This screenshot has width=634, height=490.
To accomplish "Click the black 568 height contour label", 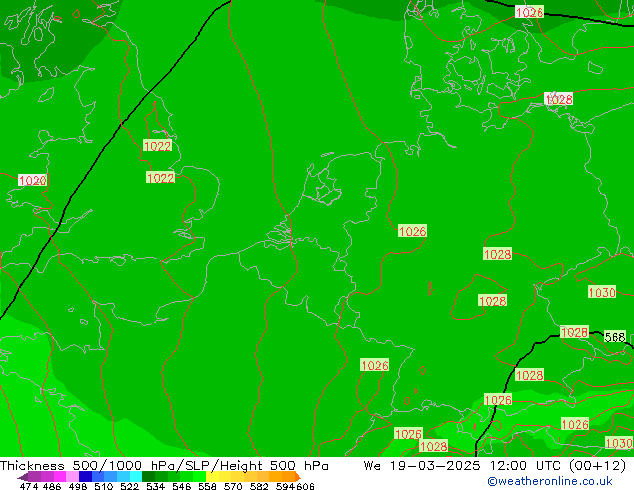I will [615, 337].
